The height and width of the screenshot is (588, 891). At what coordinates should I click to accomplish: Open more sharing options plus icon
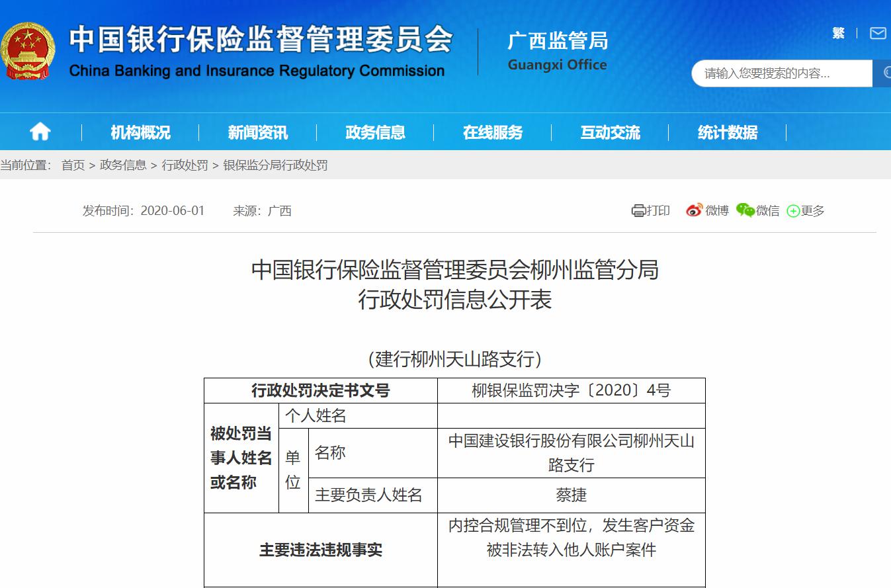(793, 211)
